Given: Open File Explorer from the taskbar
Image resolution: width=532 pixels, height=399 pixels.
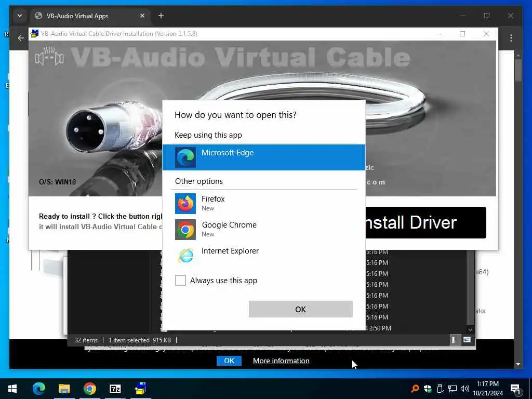Looking at the screenshot, I should pyautogui.click(x=64, y=389).
